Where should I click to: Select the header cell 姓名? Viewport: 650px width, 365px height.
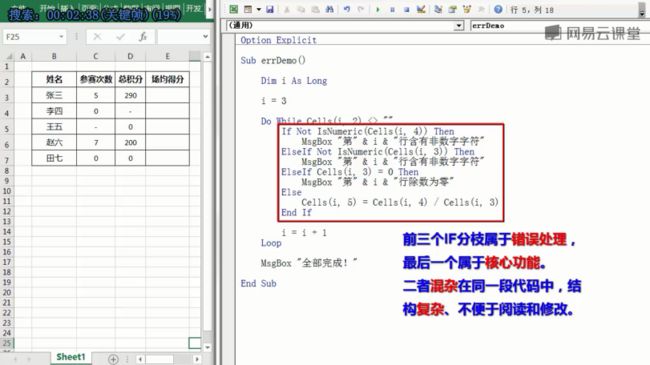[54, 79]
